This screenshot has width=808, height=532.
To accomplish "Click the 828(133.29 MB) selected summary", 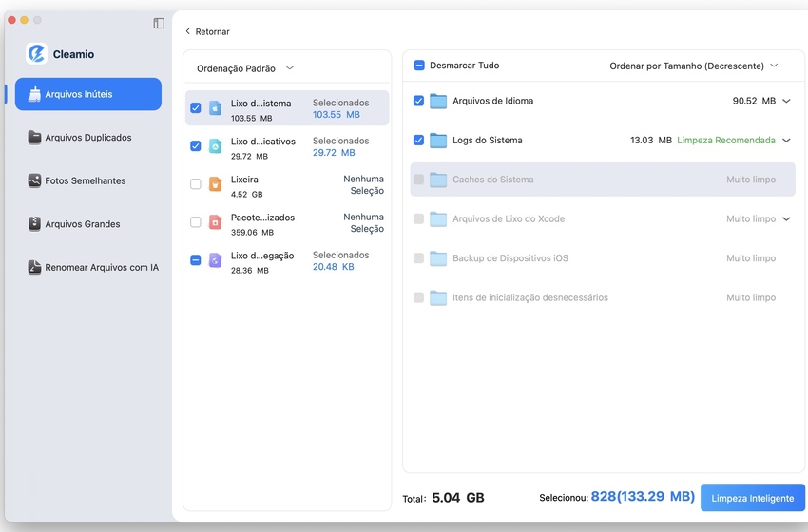I will [x=643, y=497].
